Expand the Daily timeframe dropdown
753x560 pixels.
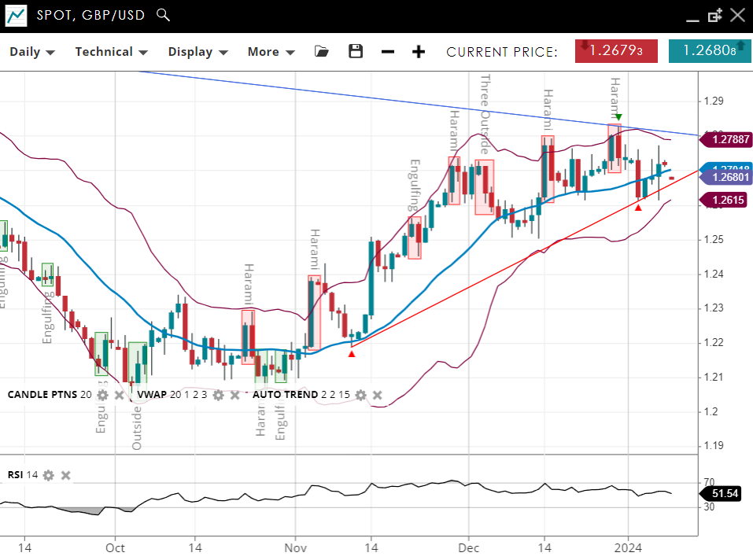(x=32, y=52)
